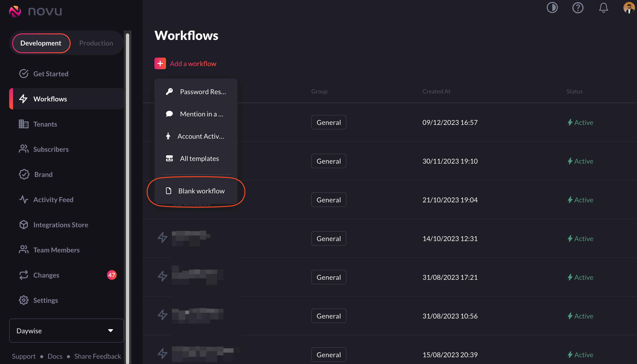Open the Changes page with 47 badge
This screenshot has width=637, height=364.
point(46,275)
